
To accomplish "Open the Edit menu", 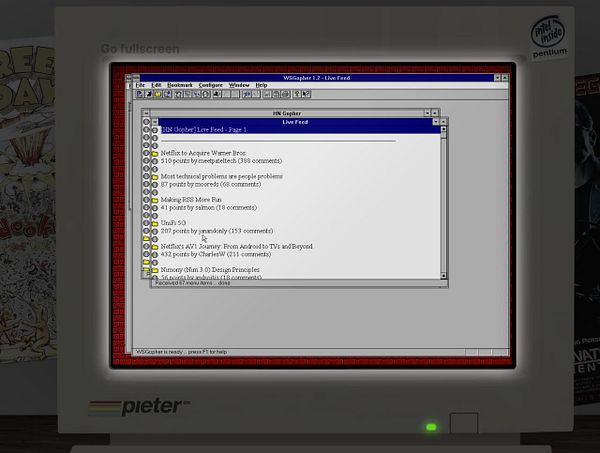I will point(156,85).
